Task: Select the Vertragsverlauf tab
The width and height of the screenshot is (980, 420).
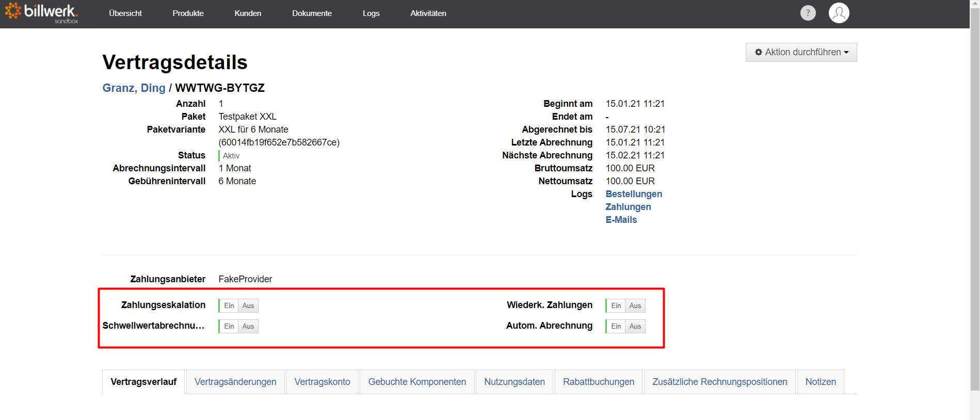Action: point(143,382)
